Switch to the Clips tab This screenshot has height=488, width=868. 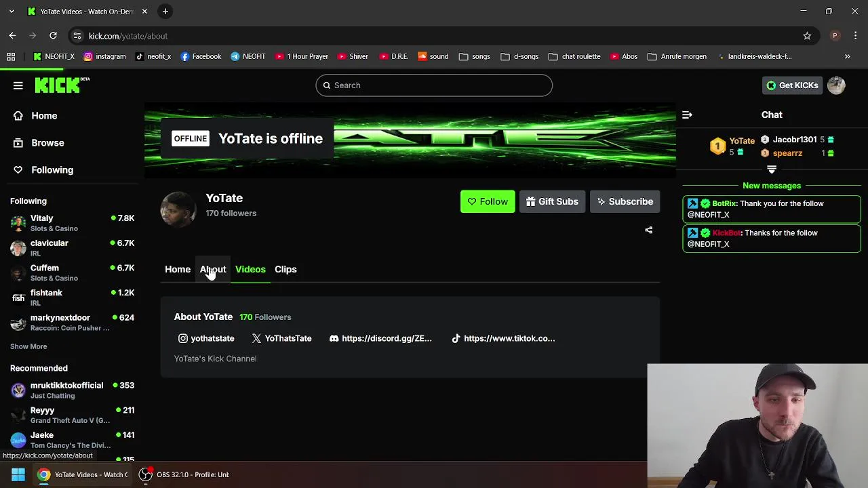[x=285, y=269]
